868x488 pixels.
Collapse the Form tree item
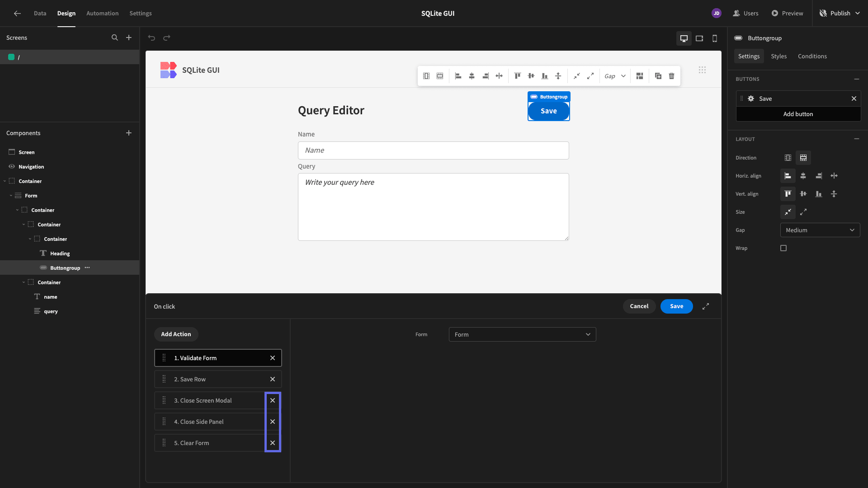[x=11, y=196]
